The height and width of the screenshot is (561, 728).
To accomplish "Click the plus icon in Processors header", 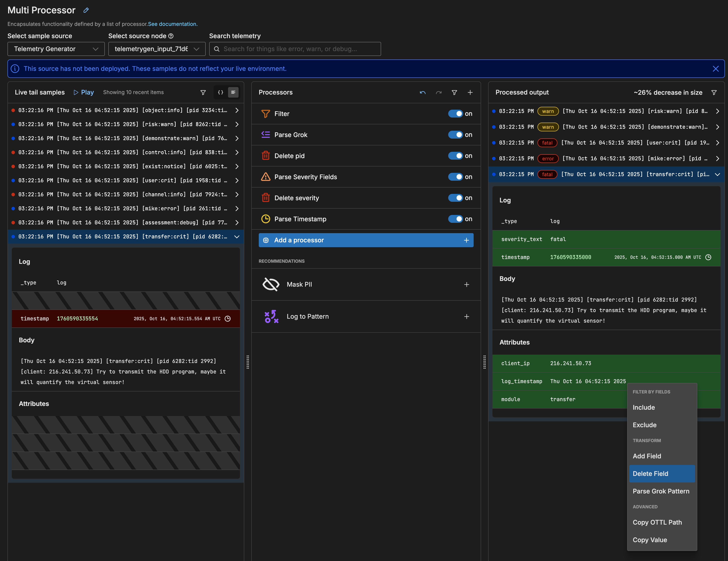I will (x=470, y=92).
